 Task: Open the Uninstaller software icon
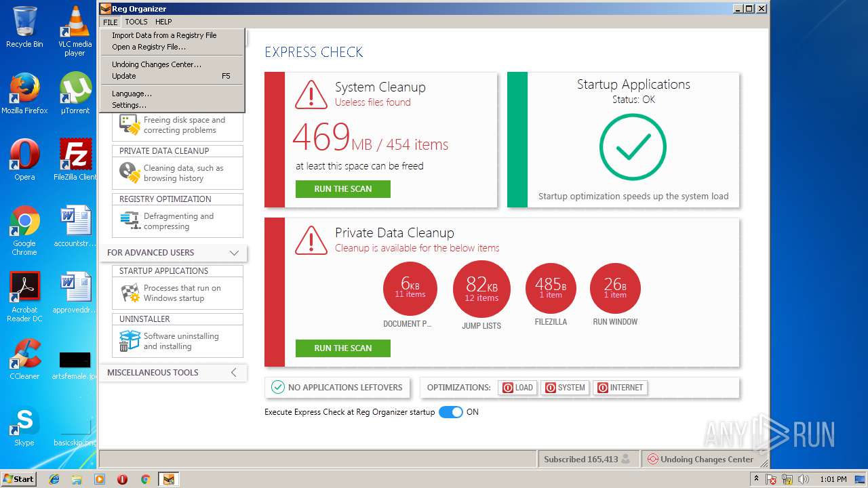(x=130, y=341)
